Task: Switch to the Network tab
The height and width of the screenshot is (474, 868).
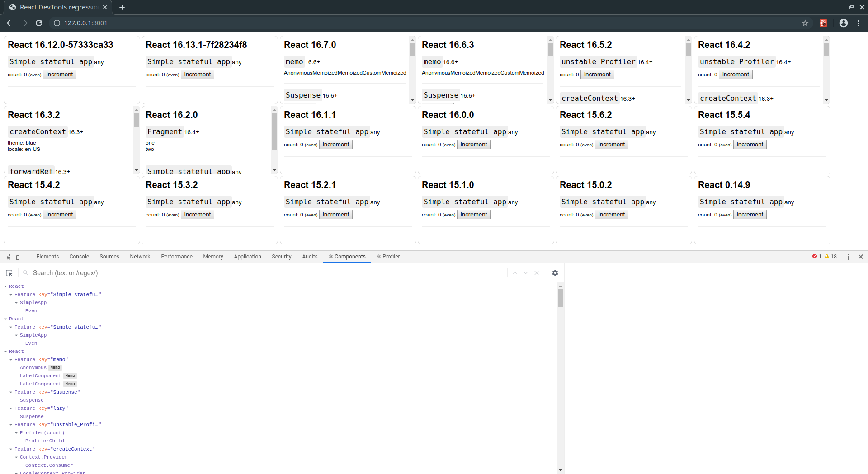Action: click(x=140, y=257)
